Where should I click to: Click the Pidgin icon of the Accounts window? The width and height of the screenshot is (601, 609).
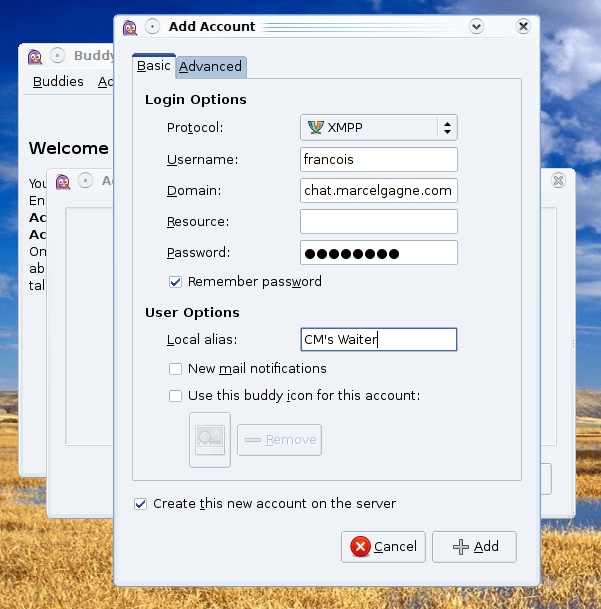click(x=63, y=181)
